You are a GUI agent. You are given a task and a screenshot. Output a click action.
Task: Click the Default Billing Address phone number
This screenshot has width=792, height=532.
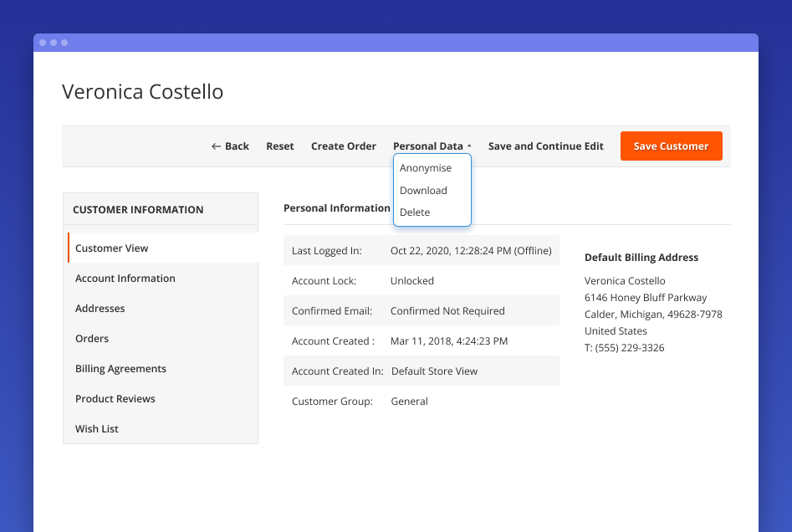[624, 347]
